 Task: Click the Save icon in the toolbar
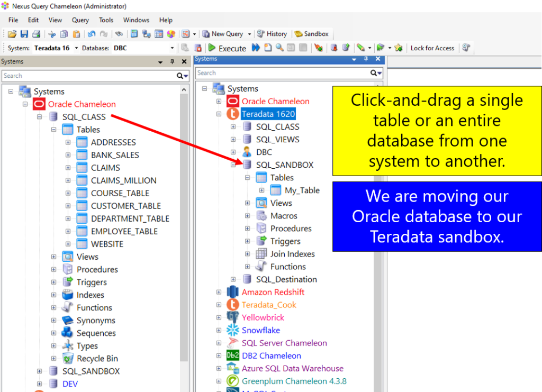pos(24,33)
